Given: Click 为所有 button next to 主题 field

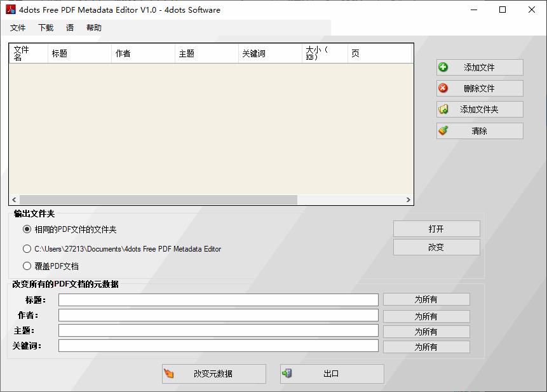Looking at the screenshot, I should point(426,331).
